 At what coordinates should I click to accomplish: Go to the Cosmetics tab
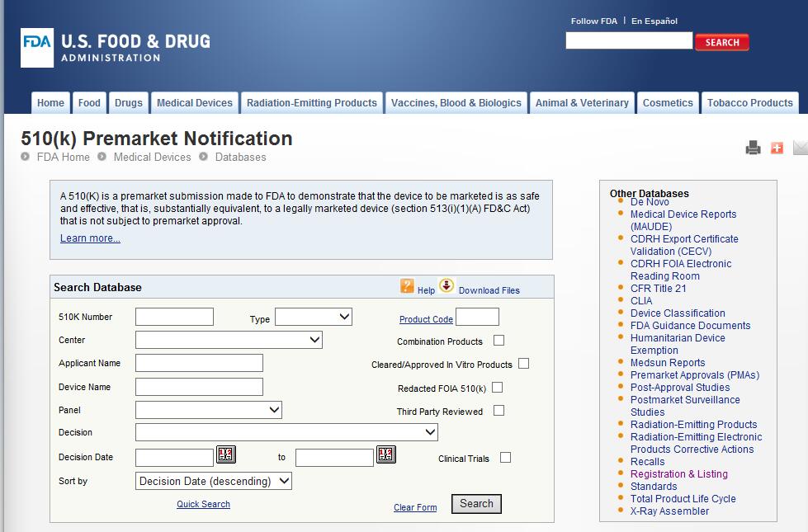coord(668,103)
